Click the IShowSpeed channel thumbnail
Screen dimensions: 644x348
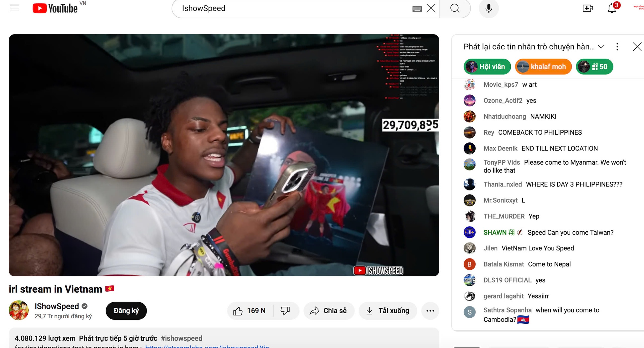pos(18,310)
